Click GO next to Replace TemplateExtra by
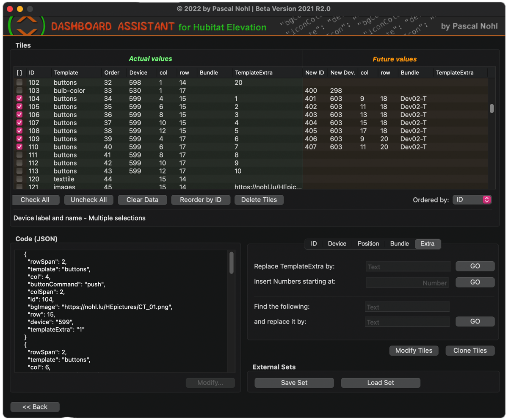 [x=475, y=266]
